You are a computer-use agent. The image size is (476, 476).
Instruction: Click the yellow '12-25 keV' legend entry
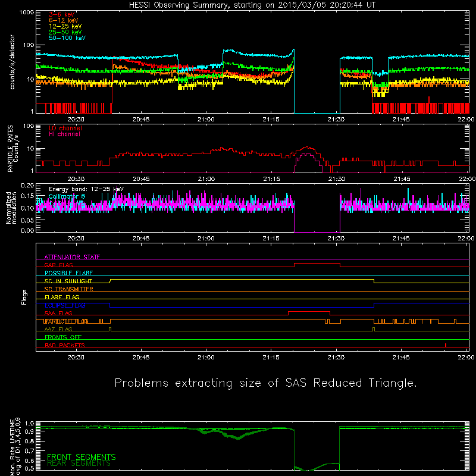click(65, 26)
